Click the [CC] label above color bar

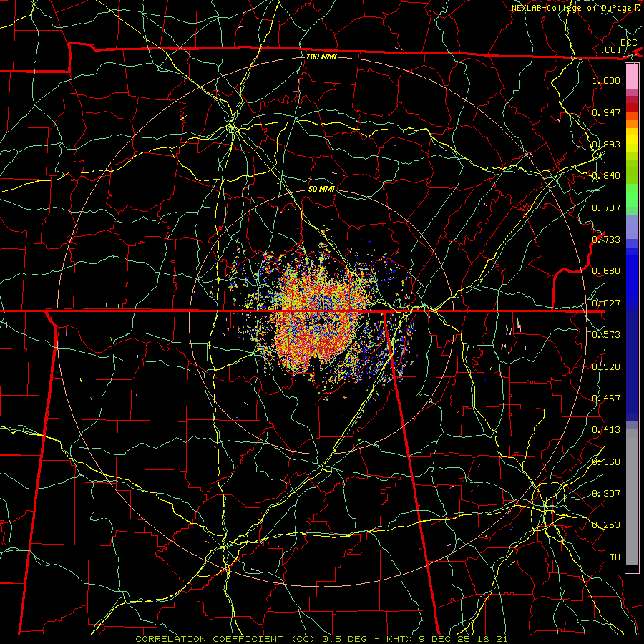(x=611, y=49)
